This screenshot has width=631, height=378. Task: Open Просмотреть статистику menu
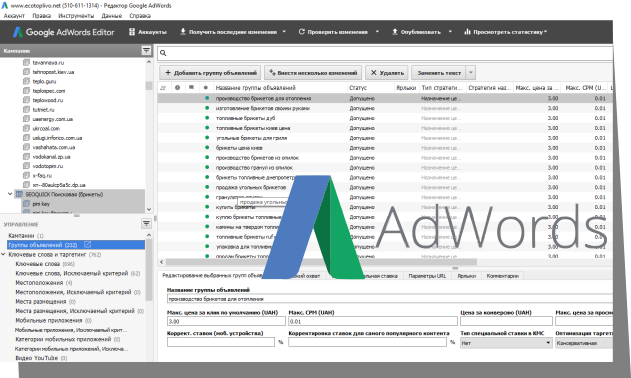(505, 32)
